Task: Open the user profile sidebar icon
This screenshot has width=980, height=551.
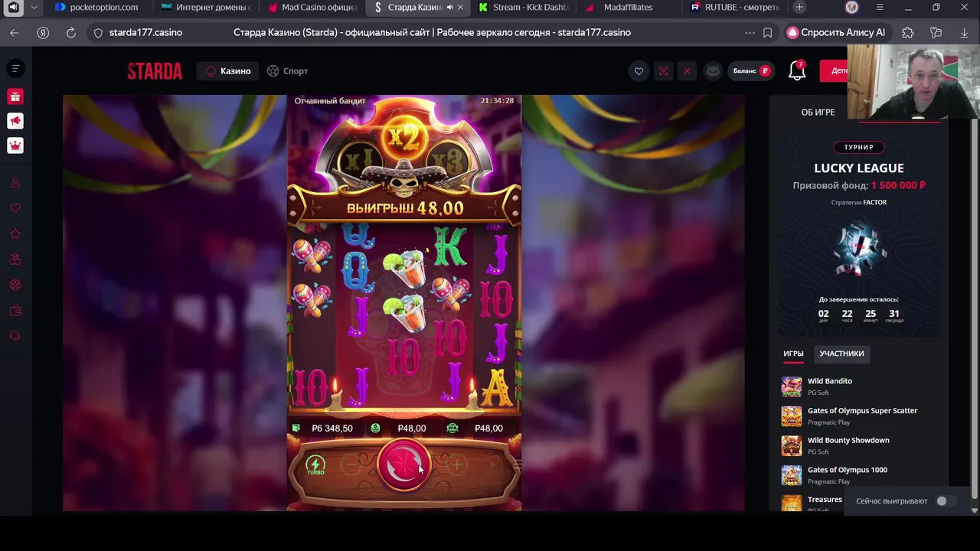Action: click(15, 183)
